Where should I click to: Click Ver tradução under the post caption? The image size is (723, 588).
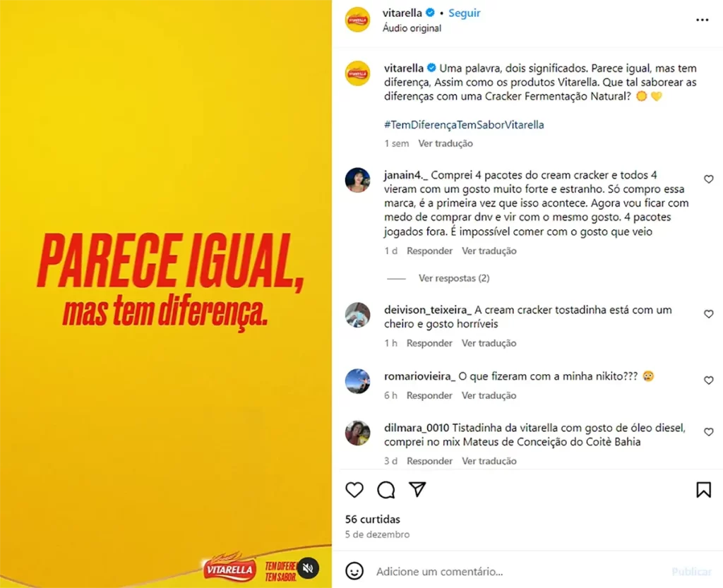446,143
